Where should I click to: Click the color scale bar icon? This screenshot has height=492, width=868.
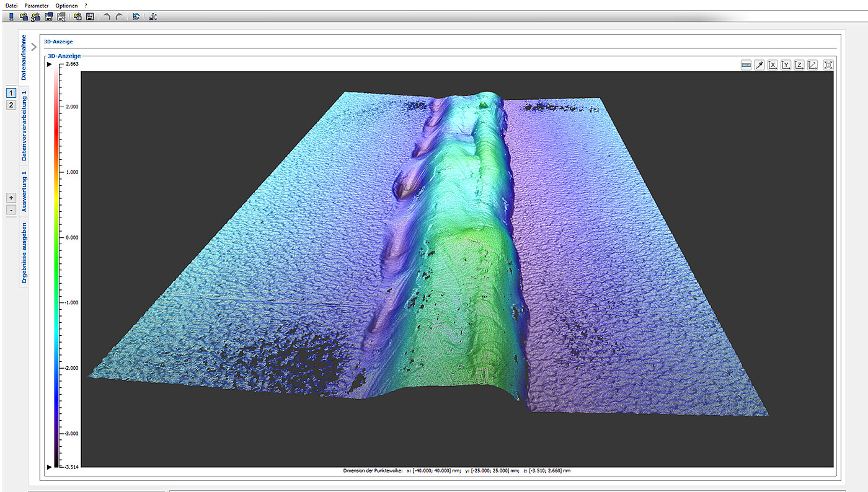click(x=746, y=65)
